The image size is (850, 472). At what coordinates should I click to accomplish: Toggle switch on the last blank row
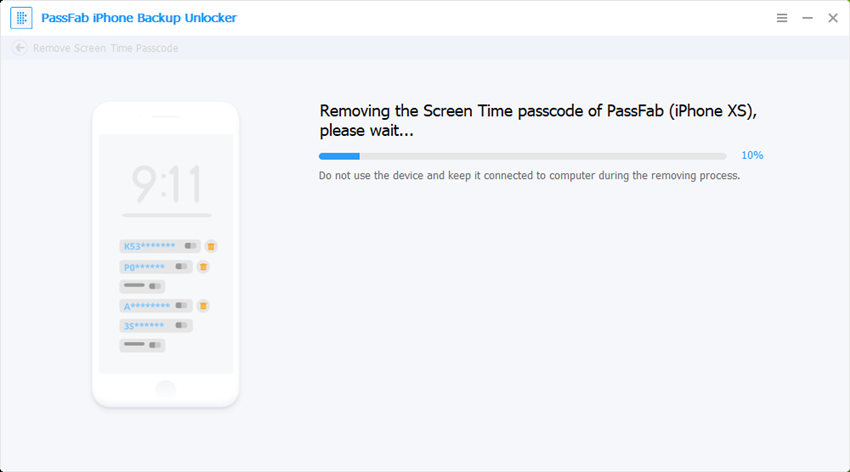coord(154,345)
